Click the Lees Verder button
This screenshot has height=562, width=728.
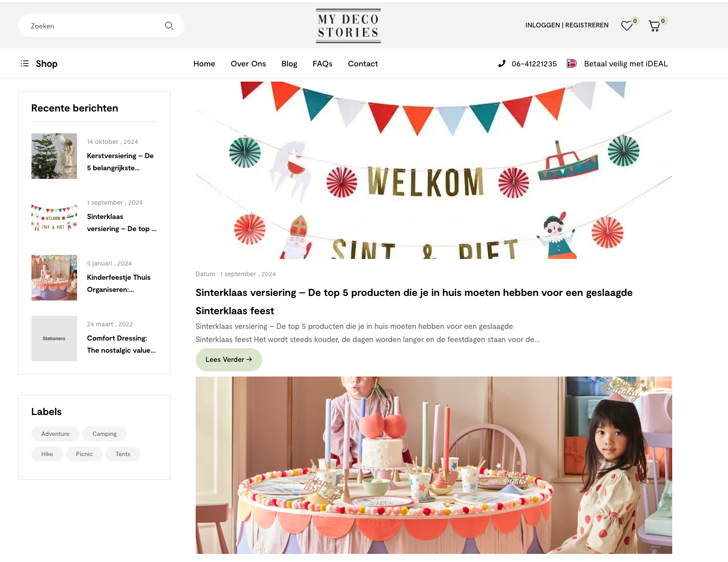coord(229,359)
